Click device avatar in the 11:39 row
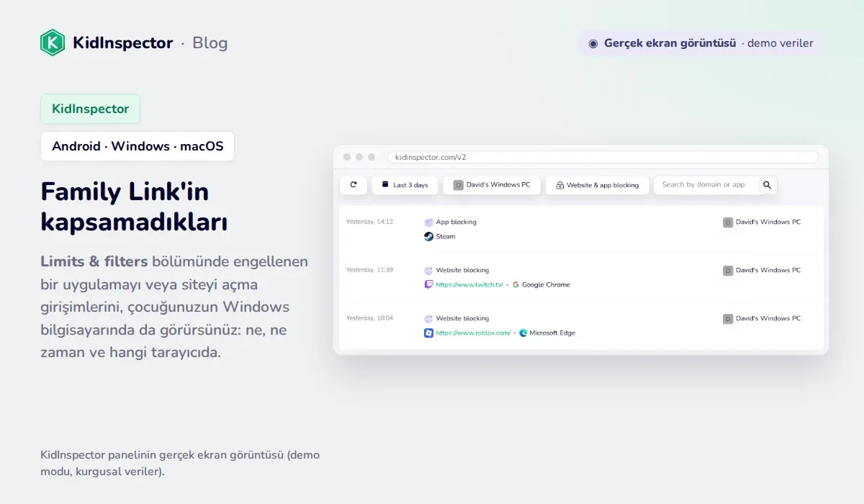Viewport: 864px width, 504px height. (x=728, y=271)
